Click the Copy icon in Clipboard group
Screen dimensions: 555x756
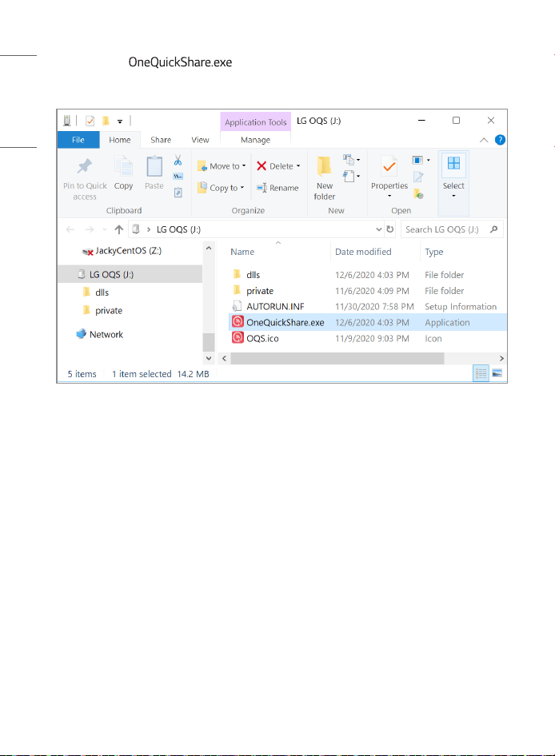(123, 166)
